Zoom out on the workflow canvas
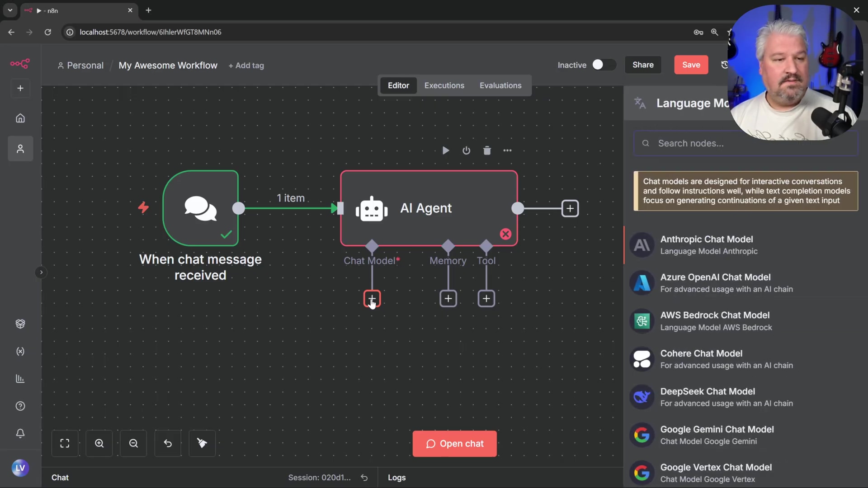Image resolution: width=868 pixels, height=488 pixels. tap(133, 443)
